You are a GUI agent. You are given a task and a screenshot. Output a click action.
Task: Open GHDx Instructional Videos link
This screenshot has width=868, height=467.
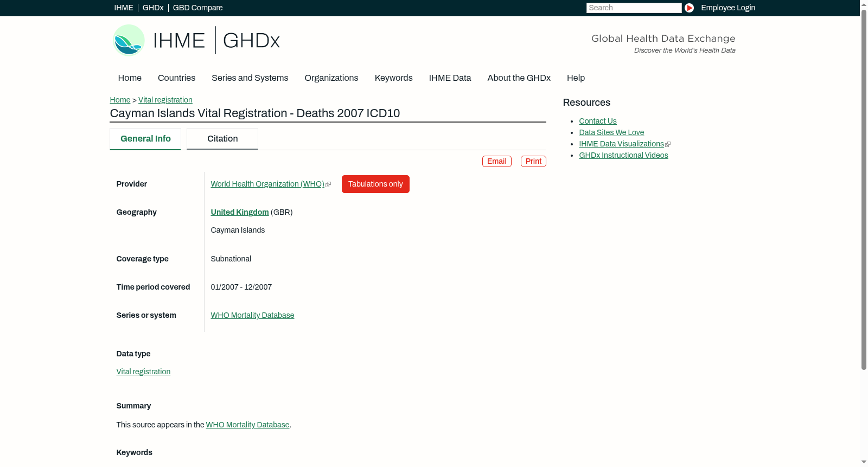[623, 156]
